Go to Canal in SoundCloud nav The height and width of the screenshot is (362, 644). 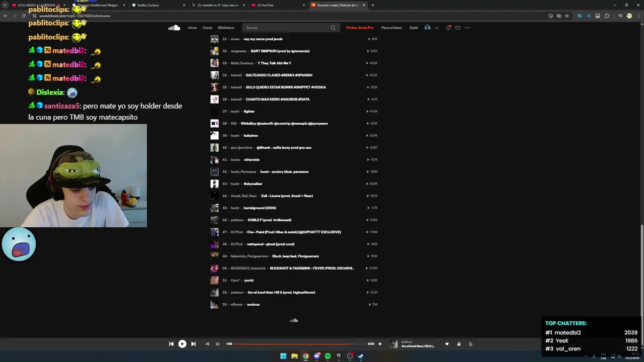[x=207, y=28]
